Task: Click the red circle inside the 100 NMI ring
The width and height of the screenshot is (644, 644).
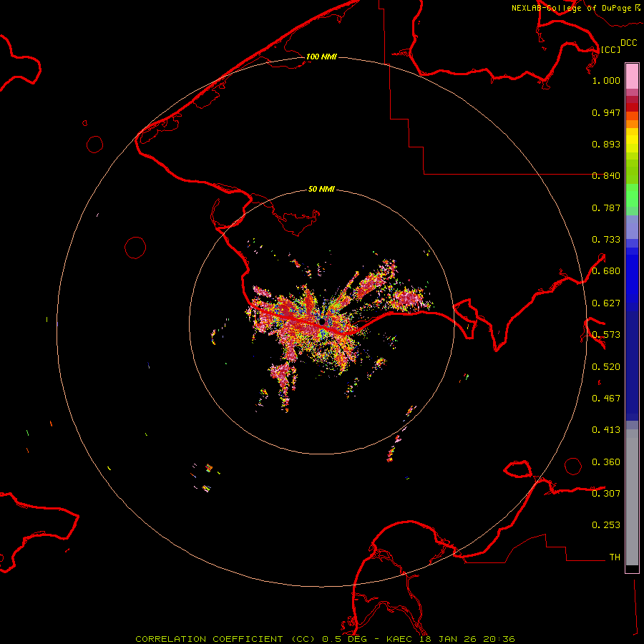Action: [x=135, y=248]
